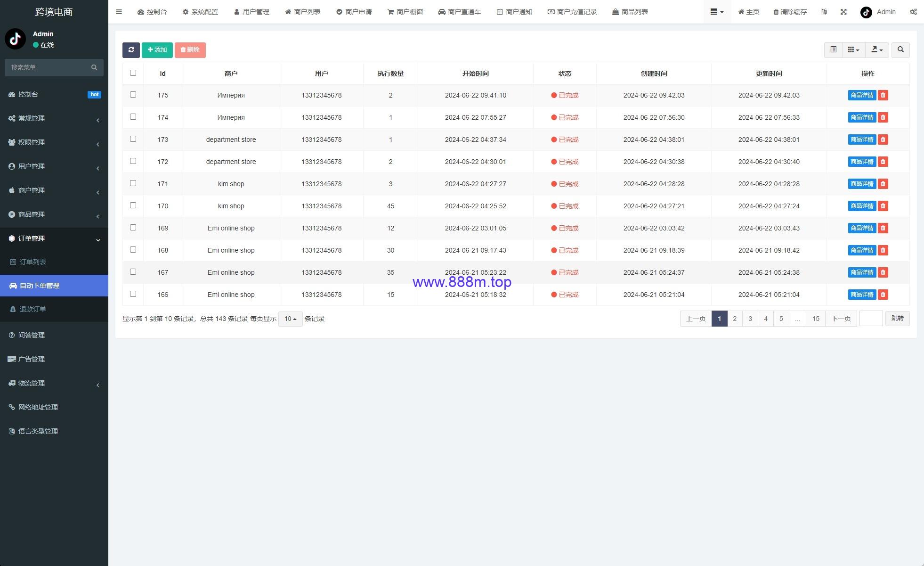Image resolution: width=924 pixels, height=566 pixels.
Task: Expand the 商品管理 sidebar menu
Action: coord(54,215)
